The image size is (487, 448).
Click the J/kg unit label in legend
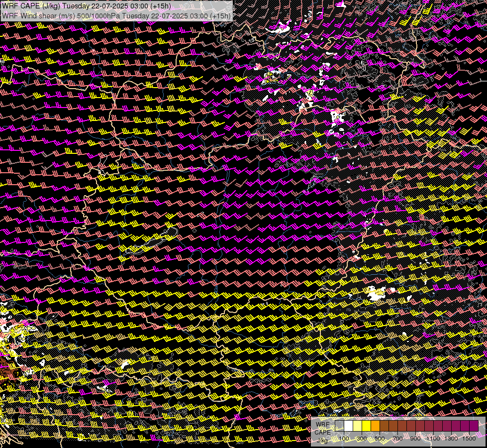(322, 441)
